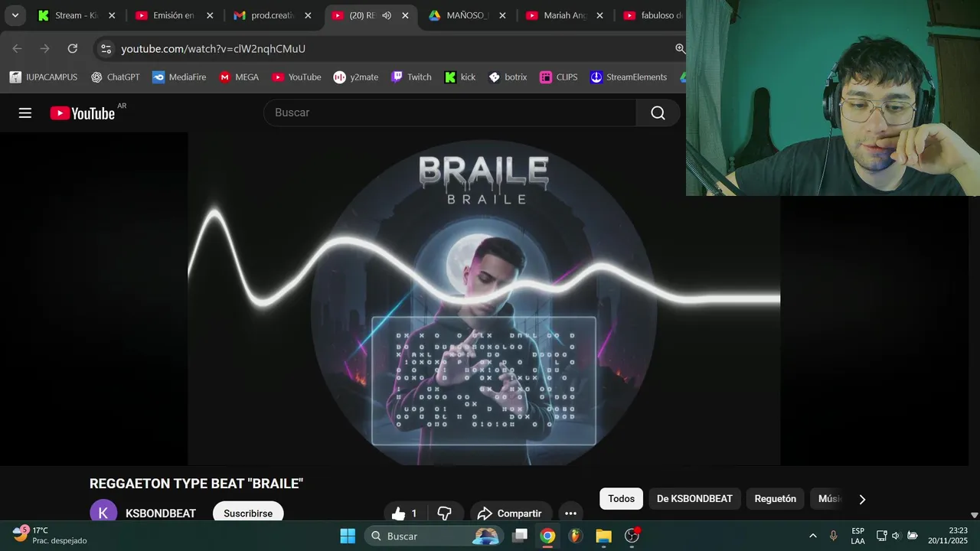Open the tab search dropdown arrow

click(x=15, y=15)
